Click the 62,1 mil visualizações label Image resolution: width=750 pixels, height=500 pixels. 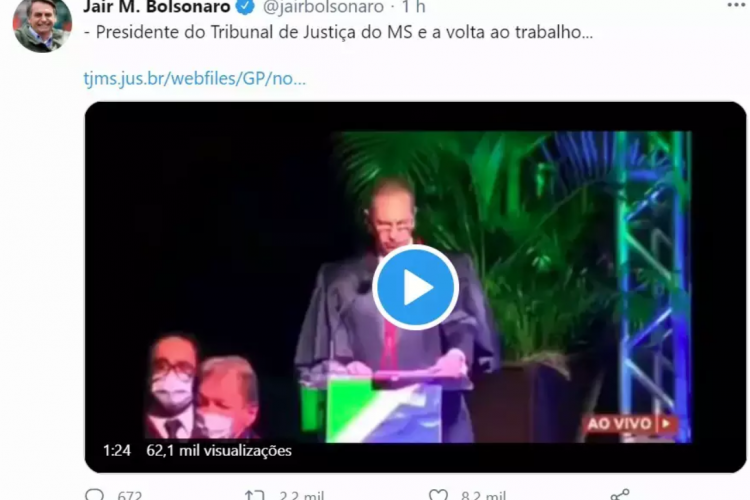coord(219,450)
